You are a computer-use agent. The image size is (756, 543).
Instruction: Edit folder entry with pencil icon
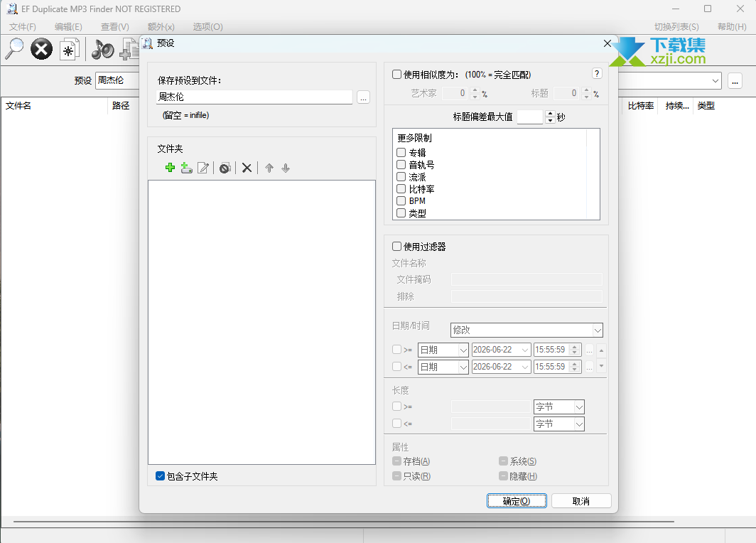pos(203,168)
